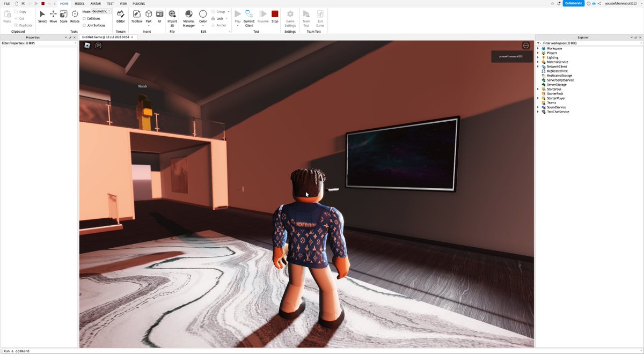Image resolution: width=644 pixels, height=362 pixels.
Task: Click the youssefchannaoui1212 player list entry
Action: click(x=511, y=56)
